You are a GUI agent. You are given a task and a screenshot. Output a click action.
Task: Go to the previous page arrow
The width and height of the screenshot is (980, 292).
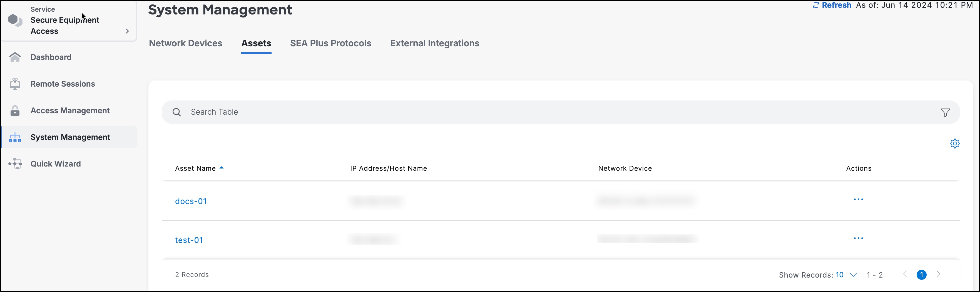(x=905, y=274)
